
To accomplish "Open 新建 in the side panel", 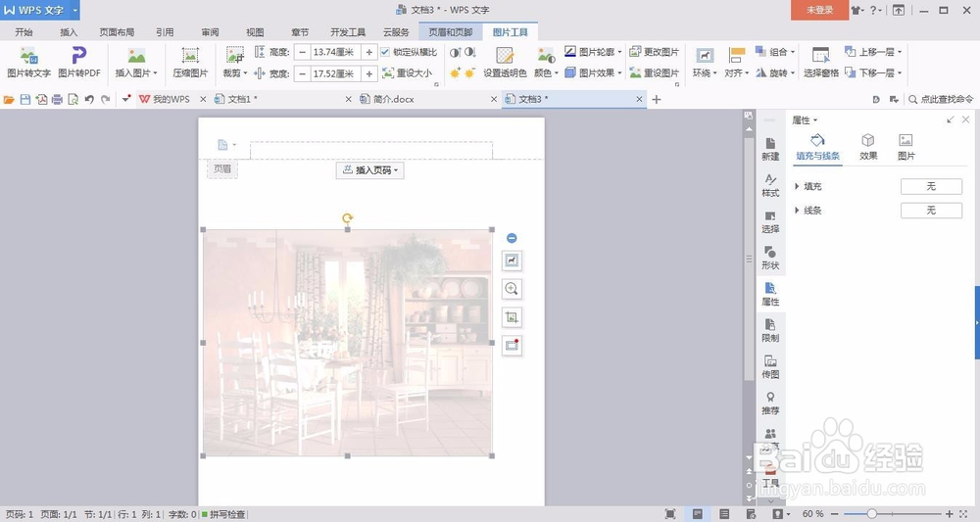I will click(x=770, y=149).
